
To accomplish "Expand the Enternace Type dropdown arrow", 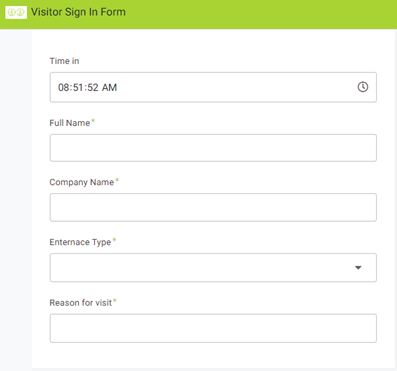I will (x=358, y=268).
